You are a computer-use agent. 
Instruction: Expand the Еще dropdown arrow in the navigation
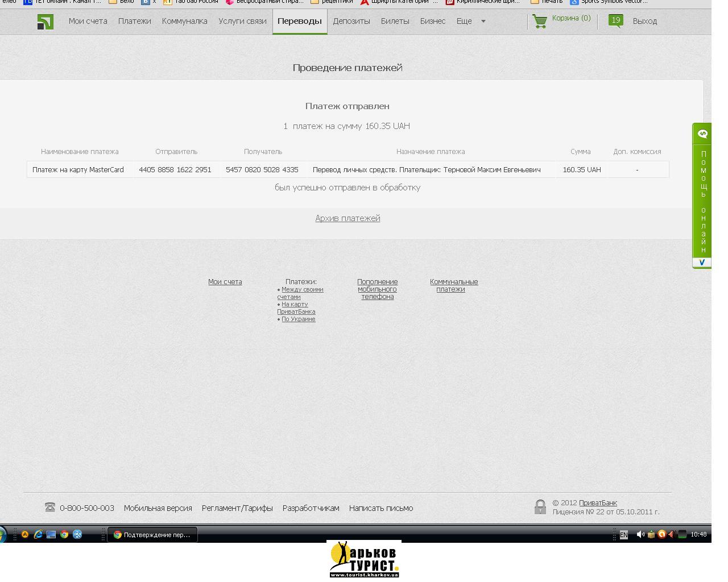click(x=483, y=22)
